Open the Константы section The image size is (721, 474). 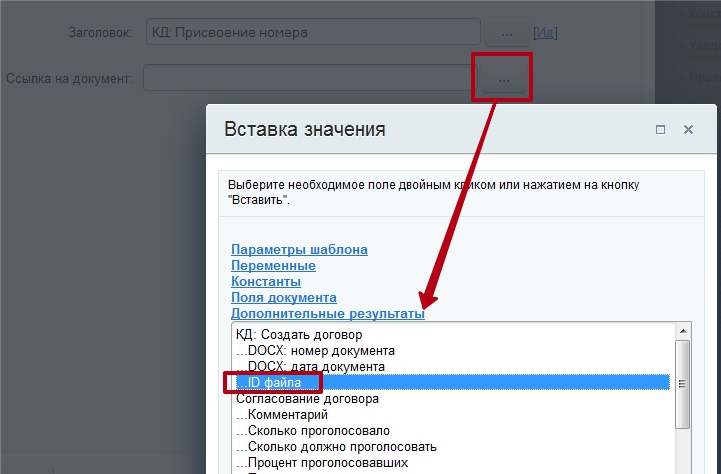point(266,281)
